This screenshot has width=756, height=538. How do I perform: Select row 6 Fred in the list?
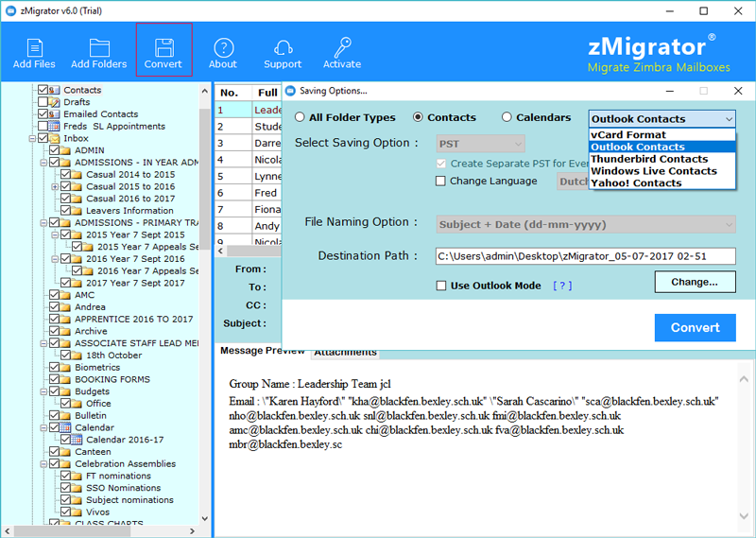click(249, 193)
